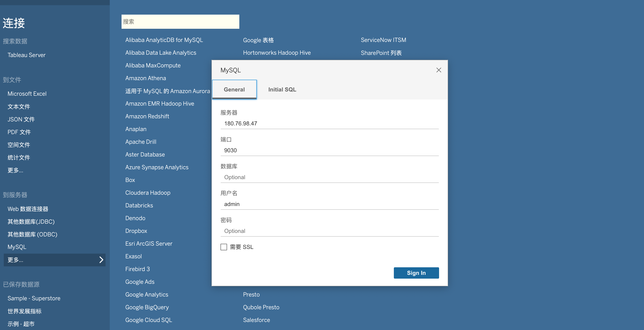Choose Azure Synapse Analytics
The width and height of the screenshot is (644, 330).
point(157,167)
